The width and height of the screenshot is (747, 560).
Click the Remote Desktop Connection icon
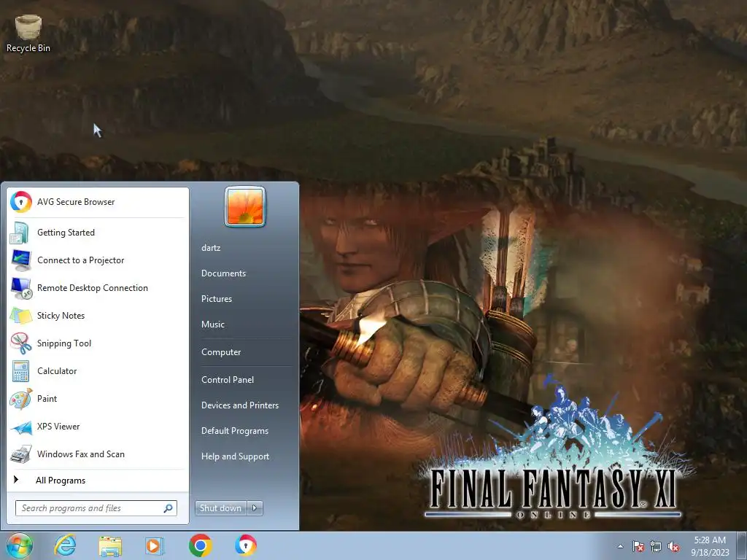(21, 288)
